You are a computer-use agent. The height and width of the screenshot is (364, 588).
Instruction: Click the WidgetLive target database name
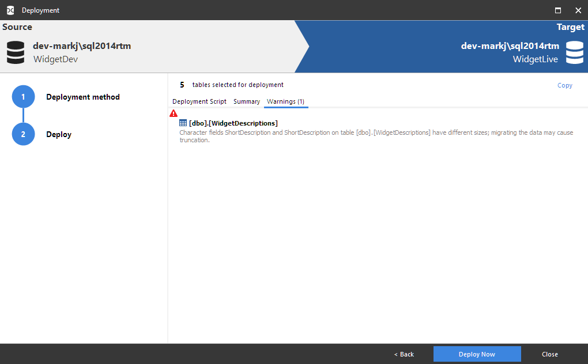(535, 59)
